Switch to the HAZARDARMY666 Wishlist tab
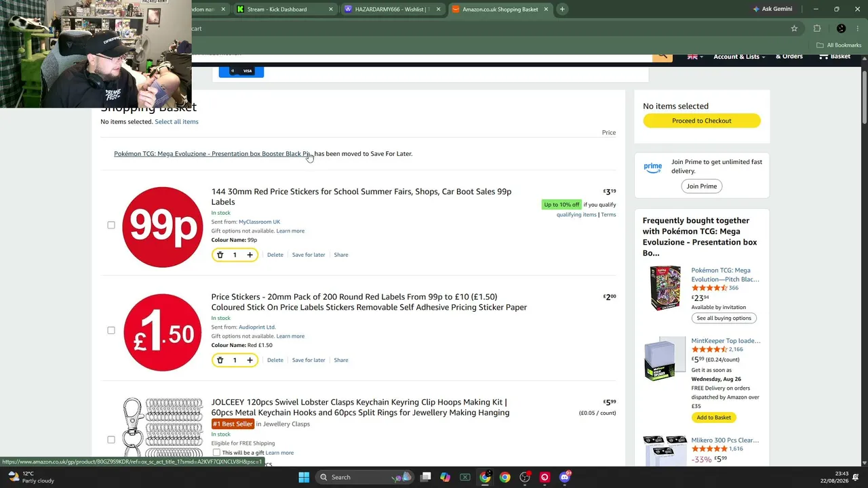 tap(393, 9)
